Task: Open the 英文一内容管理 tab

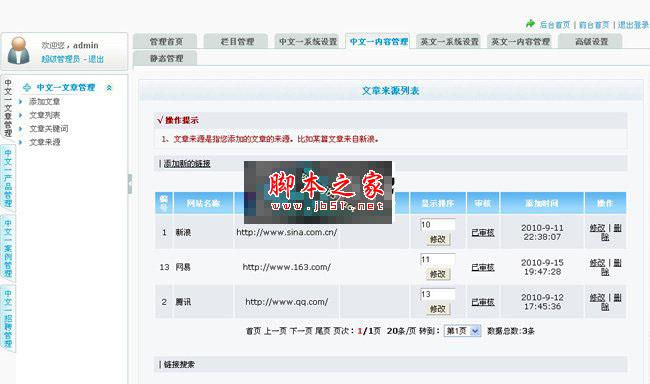Action: point(520,41)
